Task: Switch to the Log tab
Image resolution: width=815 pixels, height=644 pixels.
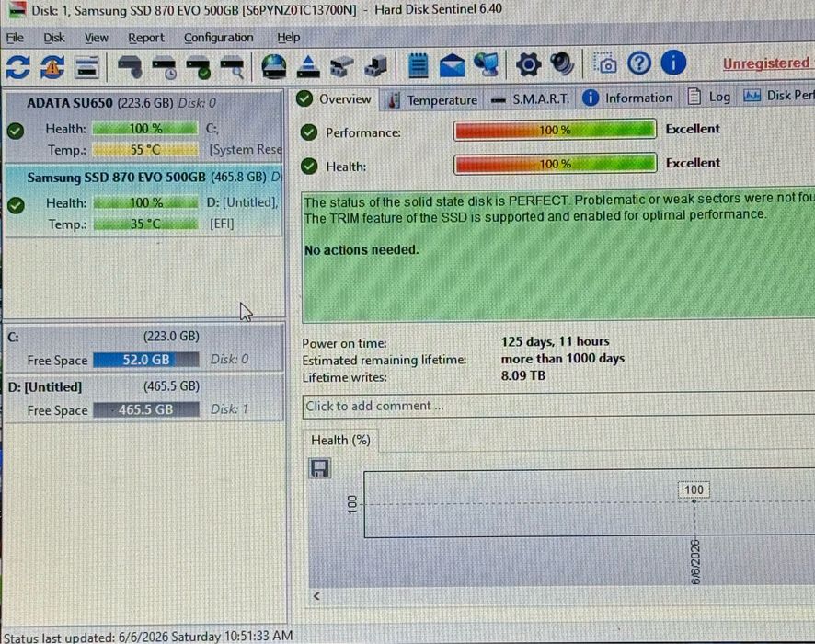Action: click(709, 97)
